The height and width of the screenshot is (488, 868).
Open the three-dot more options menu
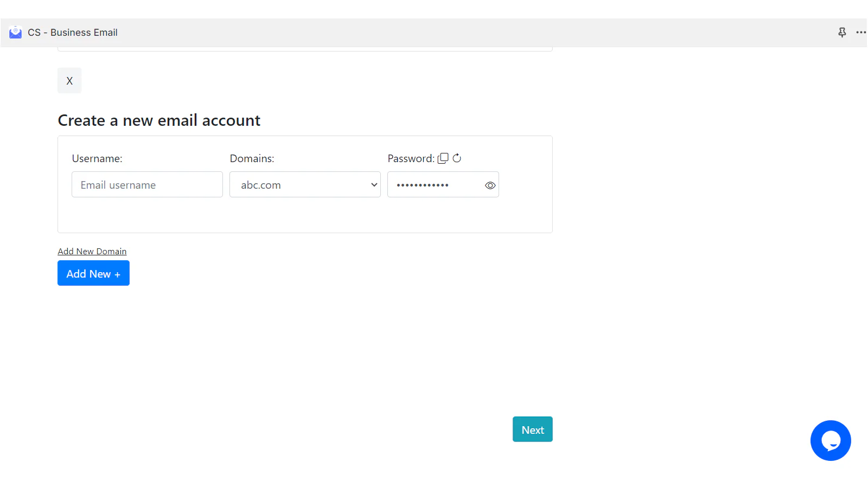point(860,33)
